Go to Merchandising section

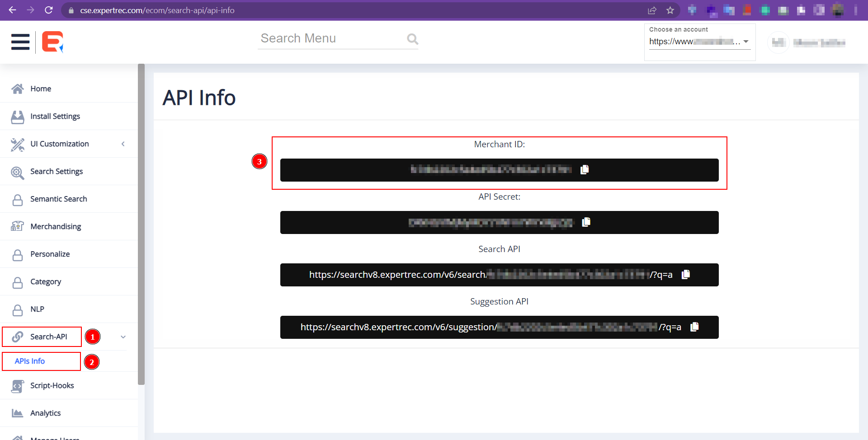point(56,226)
